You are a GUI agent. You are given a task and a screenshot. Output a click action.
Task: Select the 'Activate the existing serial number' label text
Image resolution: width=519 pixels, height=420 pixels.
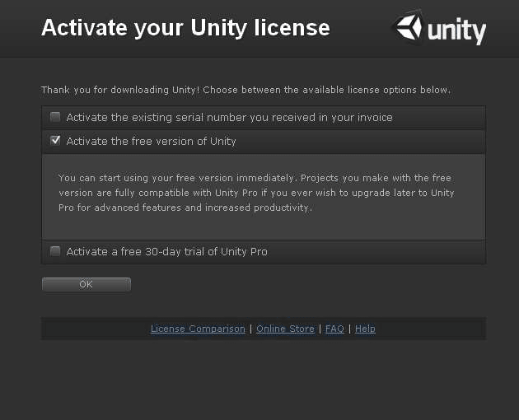[229, 118]
